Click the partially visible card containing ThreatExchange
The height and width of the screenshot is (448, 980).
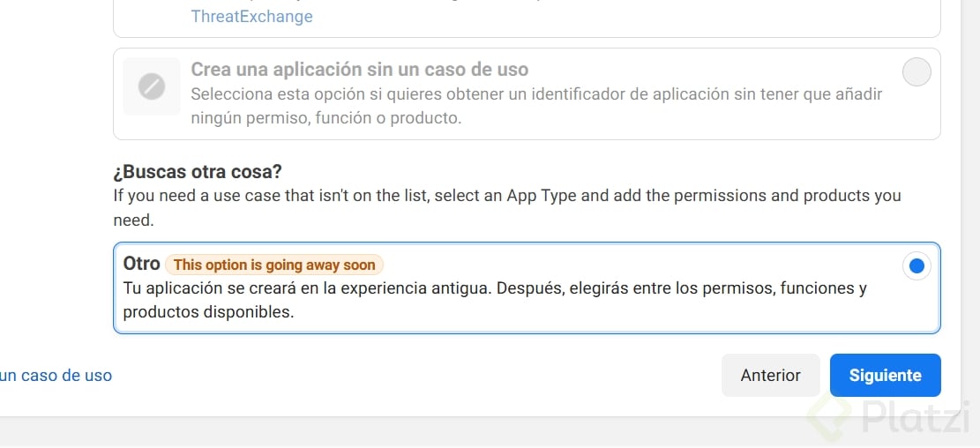click(617, 18)
